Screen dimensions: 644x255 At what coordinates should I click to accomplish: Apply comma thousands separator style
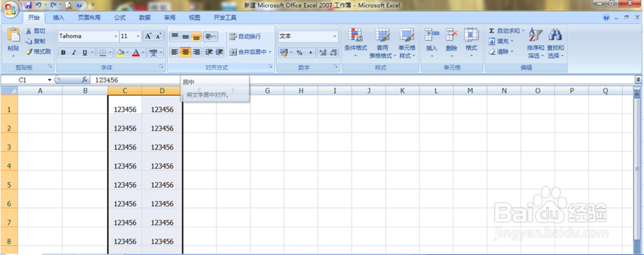(x=310, y=53)
